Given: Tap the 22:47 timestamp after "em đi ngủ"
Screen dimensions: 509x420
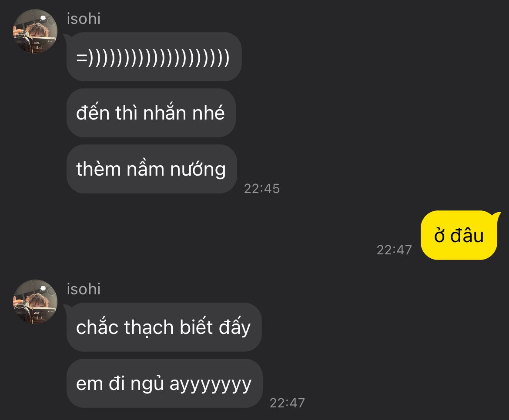Looking at the screenshot, I should tap(287, 403).
